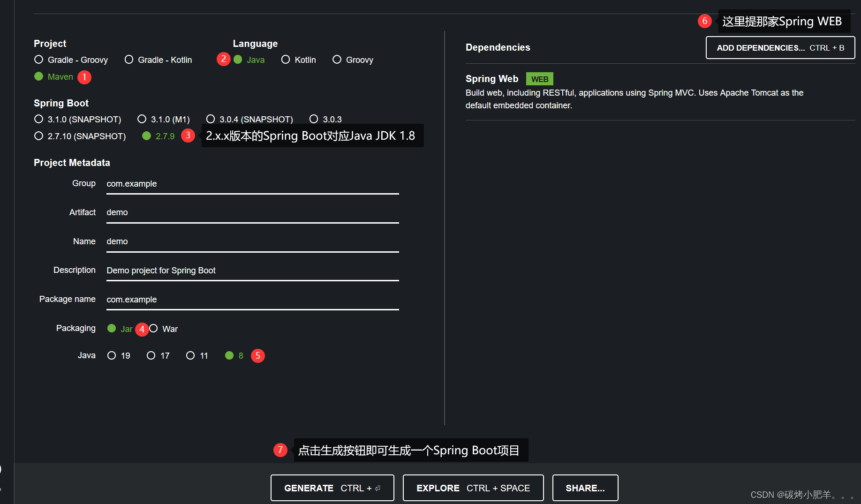Open the Share dialog
Screen dimensions: 861x504
(x=585, y=488)
